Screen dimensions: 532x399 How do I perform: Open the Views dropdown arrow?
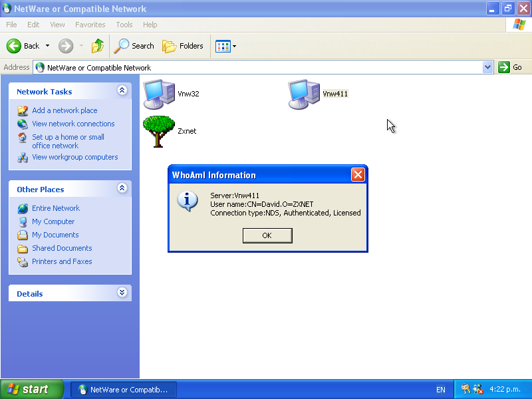click(235, 46)
